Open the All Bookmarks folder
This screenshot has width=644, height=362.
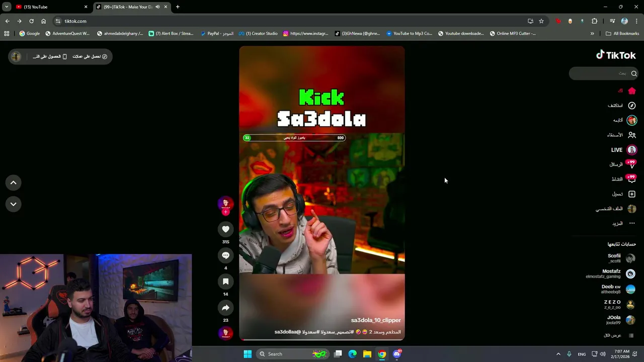click(622, 34)
